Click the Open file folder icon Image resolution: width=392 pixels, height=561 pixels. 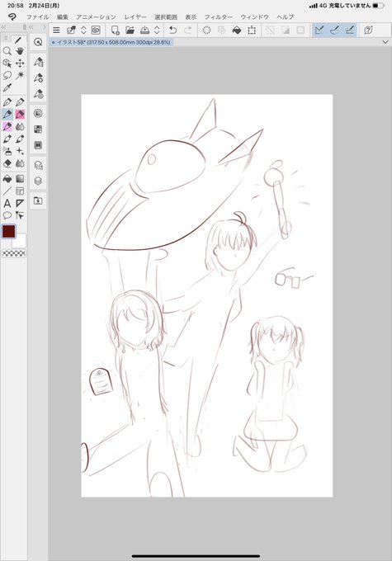point(130,30)
